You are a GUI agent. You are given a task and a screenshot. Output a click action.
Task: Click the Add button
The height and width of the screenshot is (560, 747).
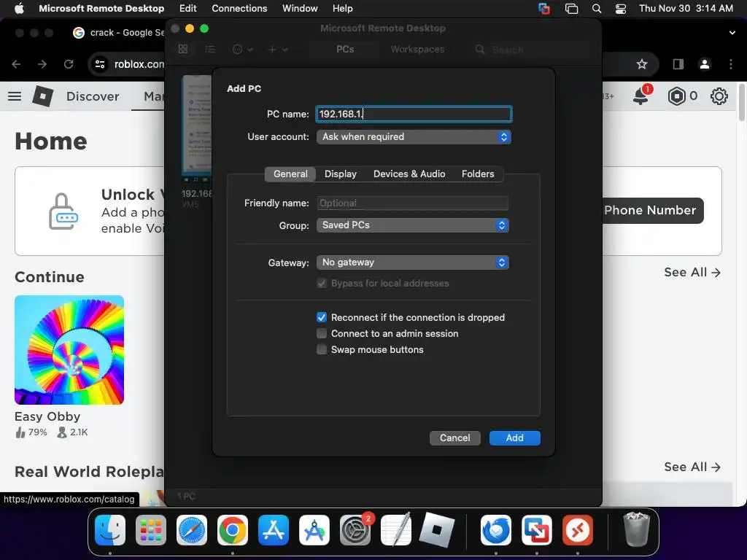514,437
